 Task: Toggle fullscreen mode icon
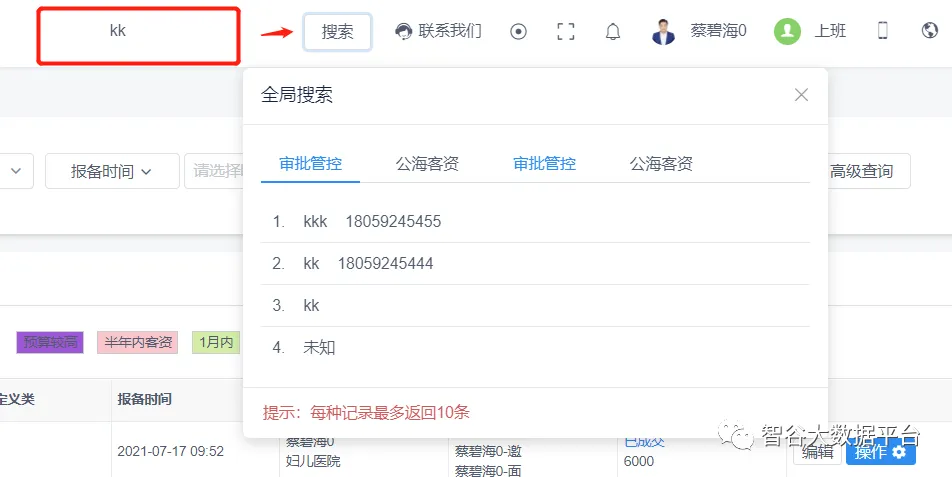tap(566, 31)
